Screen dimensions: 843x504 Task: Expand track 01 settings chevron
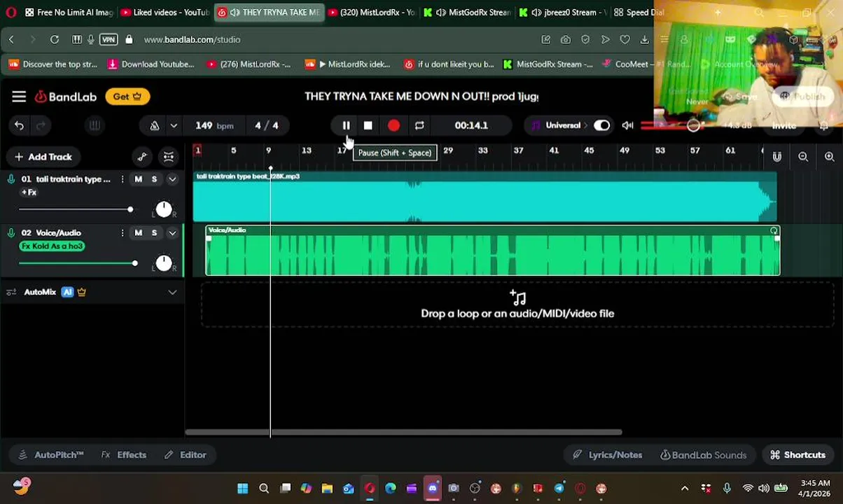172,179
